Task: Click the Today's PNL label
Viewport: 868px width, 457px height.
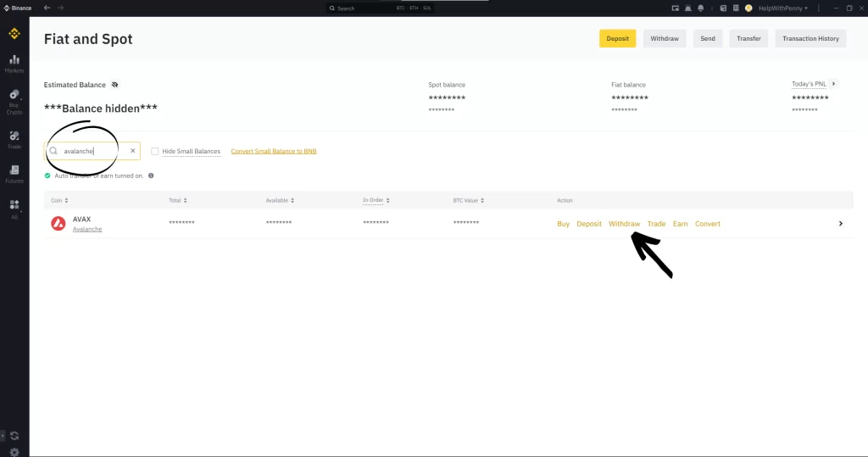Action: (809, 84)
